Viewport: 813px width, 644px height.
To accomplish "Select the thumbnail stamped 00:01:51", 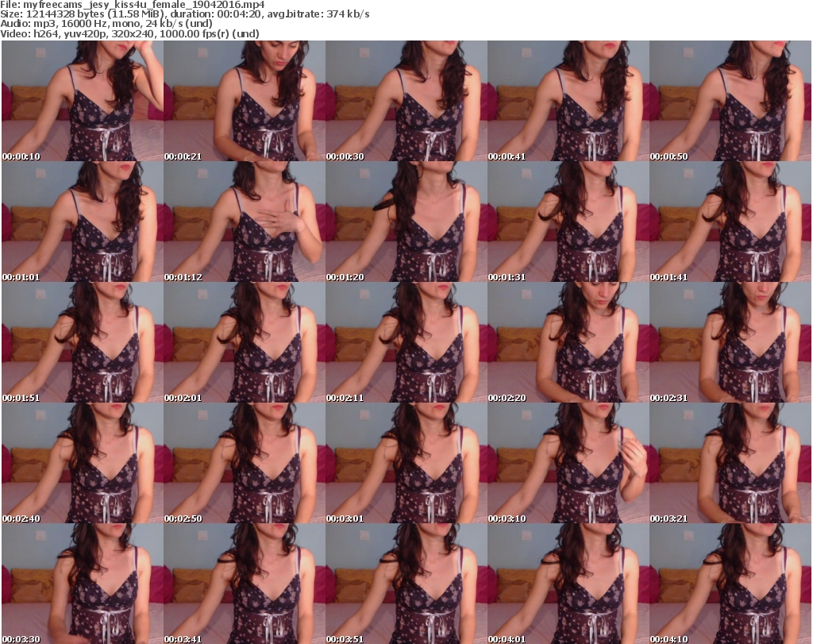I will pyautogui.click(x=83, y=342).
